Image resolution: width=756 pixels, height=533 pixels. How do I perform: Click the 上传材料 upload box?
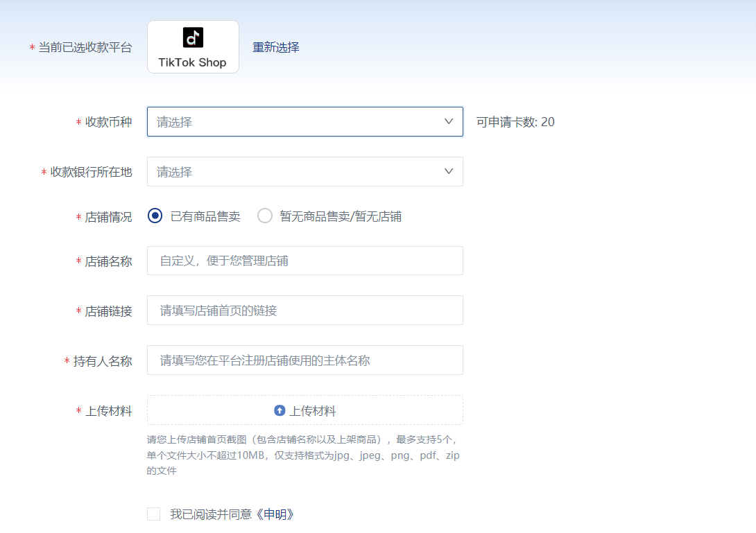tap(304, 410)
